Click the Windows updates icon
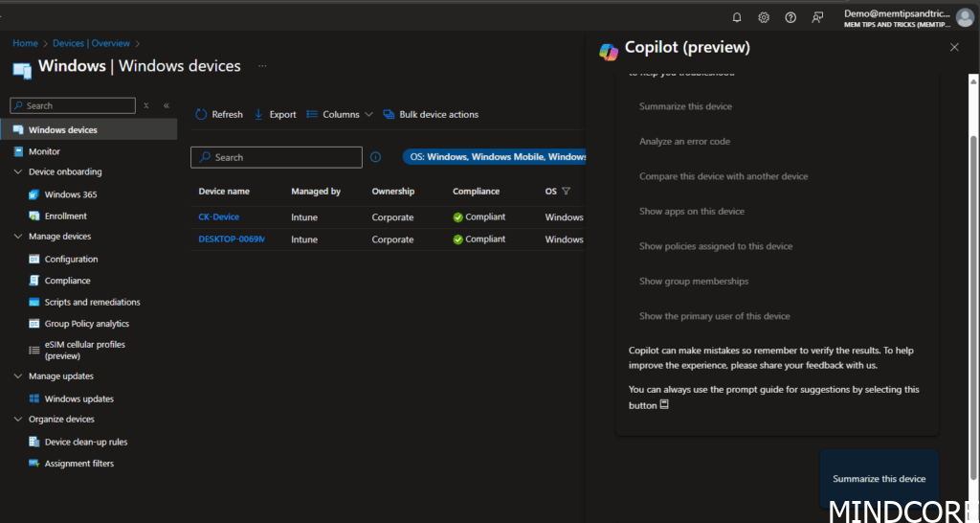The width and height of the screenshot is (980, 523). point(34,398)
